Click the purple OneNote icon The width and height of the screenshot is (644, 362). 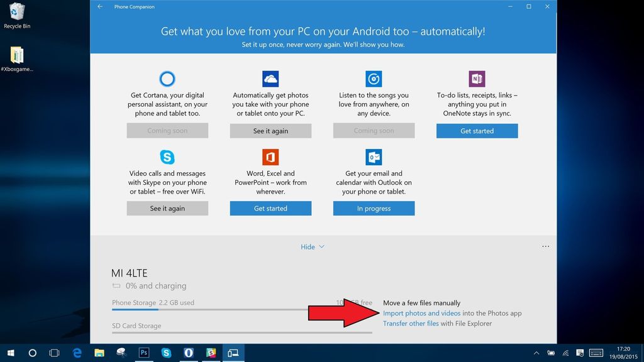(x=477, y=79)
